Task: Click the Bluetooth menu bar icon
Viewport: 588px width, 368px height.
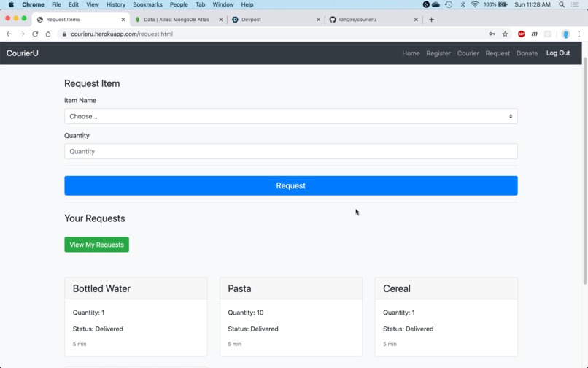Action: tap(463, 4)
